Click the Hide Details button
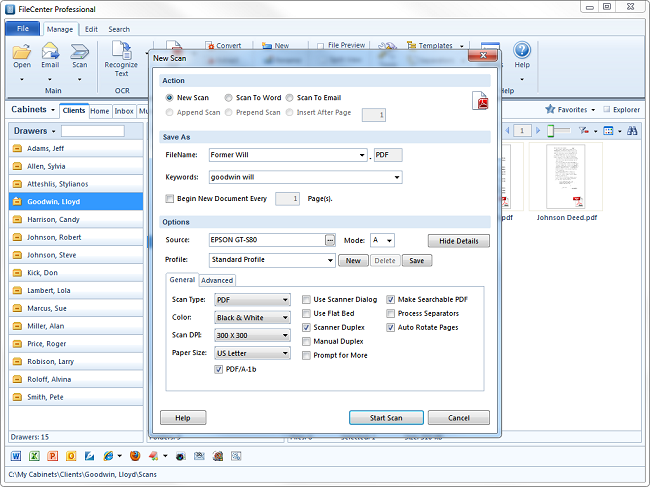Image resolution: width=650 pixels, height=487 pixels. [458, 241]
